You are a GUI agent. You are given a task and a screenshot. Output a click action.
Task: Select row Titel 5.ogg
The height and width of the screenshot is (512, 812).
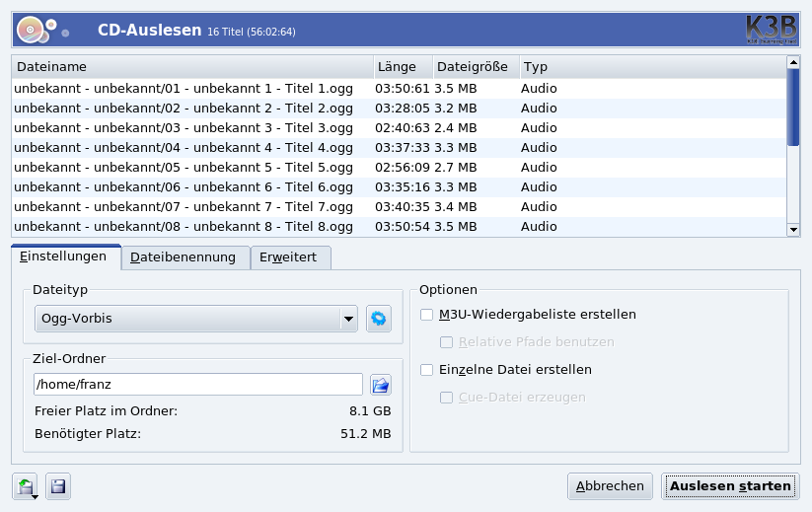(x=399, y=168)
